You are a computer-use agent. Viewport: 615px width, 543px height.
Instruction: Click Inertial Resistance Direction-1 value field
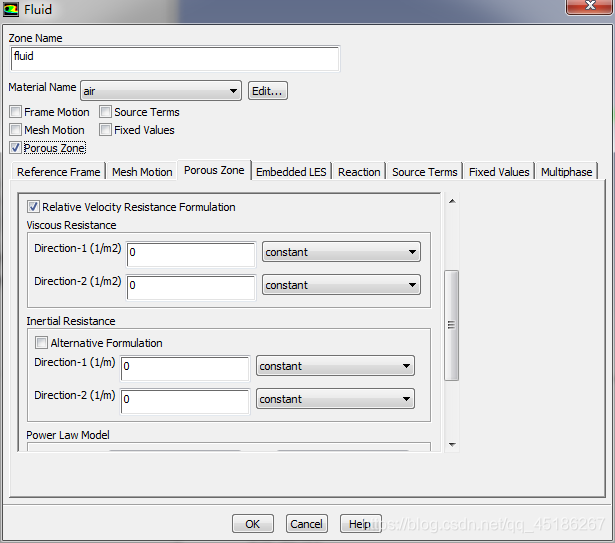pyautogui.click(x=185, y=368)
